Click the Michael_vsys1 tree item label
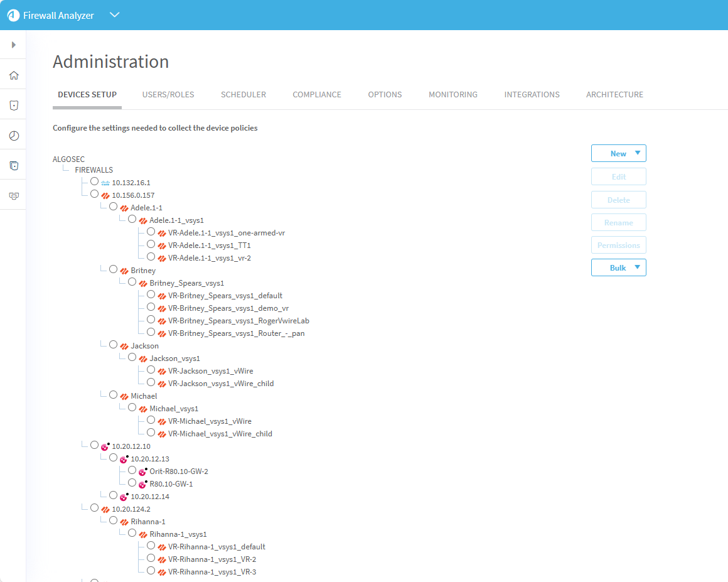The height and width of the screenshot is (582, 728). 174,409
